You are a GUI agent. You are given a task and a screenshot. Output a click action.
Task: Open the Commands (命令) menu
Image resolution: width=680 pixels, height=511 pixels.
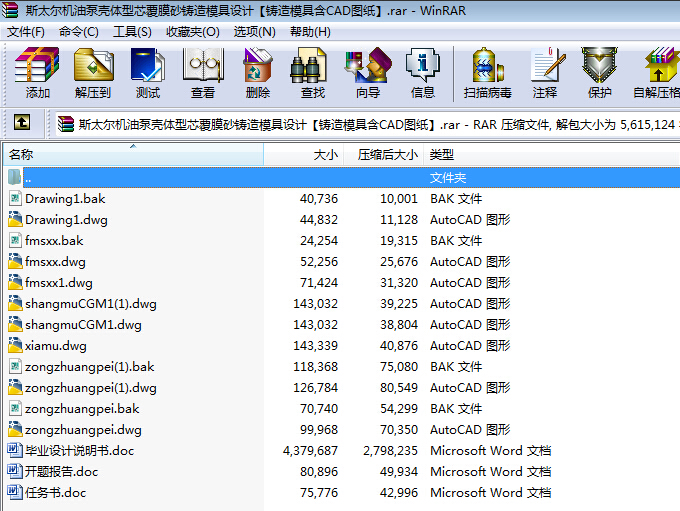tap(78, 32)
